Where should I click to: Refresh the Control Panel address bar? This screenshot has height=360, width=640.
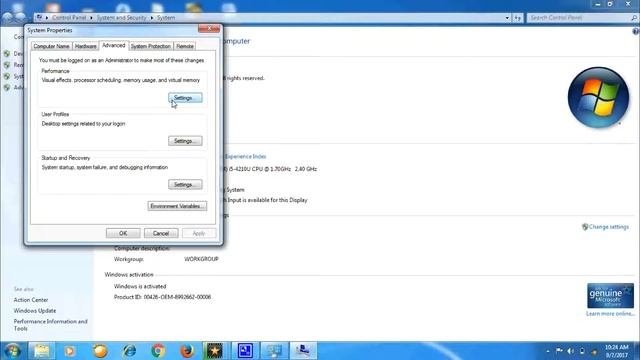tap(518, 18)
